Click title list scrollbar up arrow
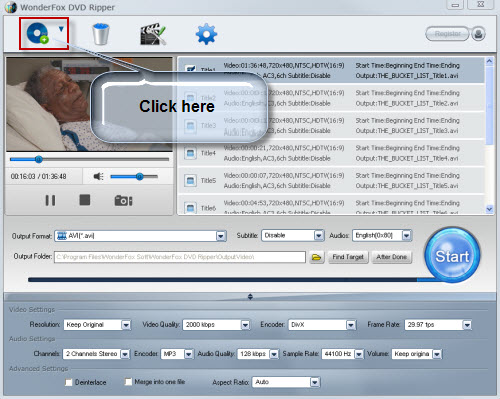The height and width of the screenshot is (399, 500). 489,61
